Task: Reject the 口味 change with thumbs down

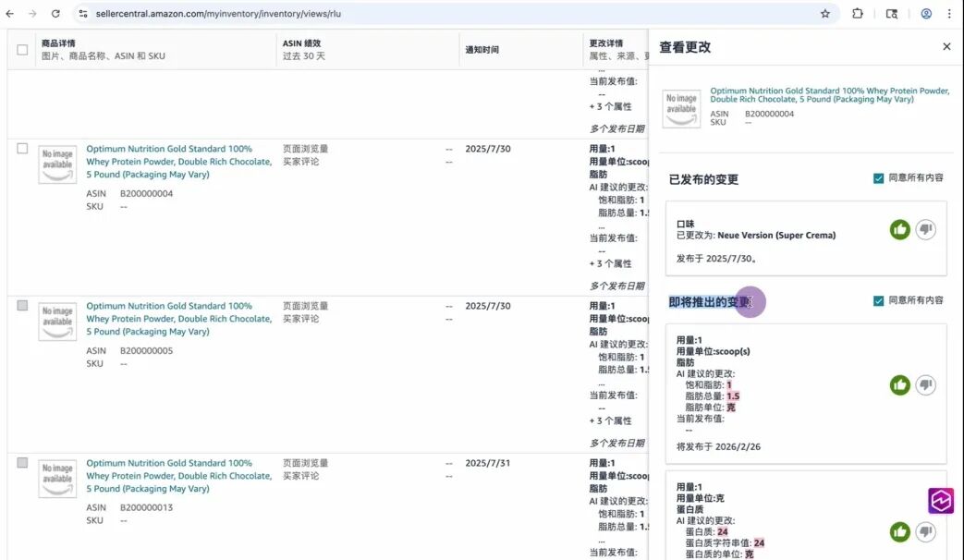Action: point(926,229)
